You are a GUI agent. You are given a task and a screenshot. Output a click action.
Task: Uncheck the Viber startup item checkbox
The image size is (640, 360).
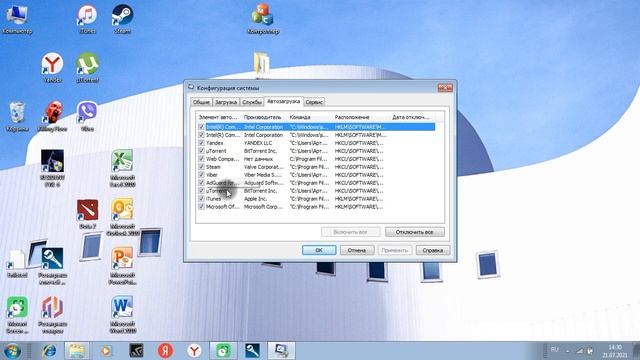pyautogui.click(x=201, y=175)
